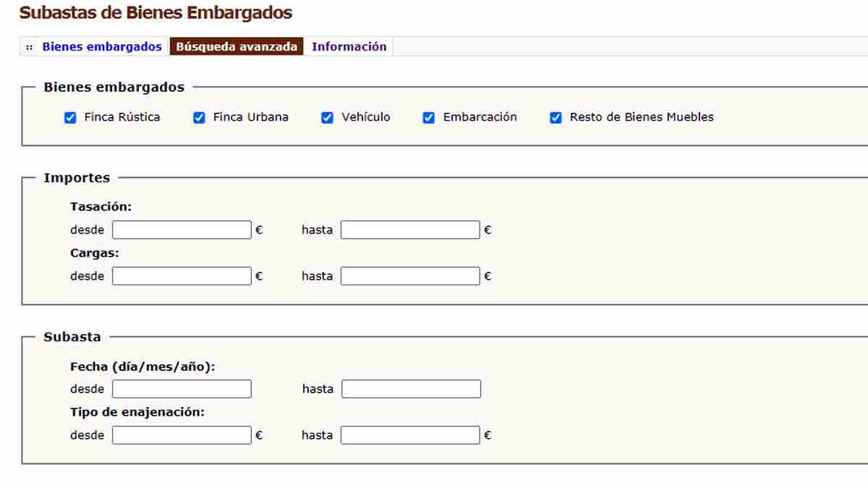Toggle the Finca Urbana checkbox
868x488 pixels.
click(199, 117)
